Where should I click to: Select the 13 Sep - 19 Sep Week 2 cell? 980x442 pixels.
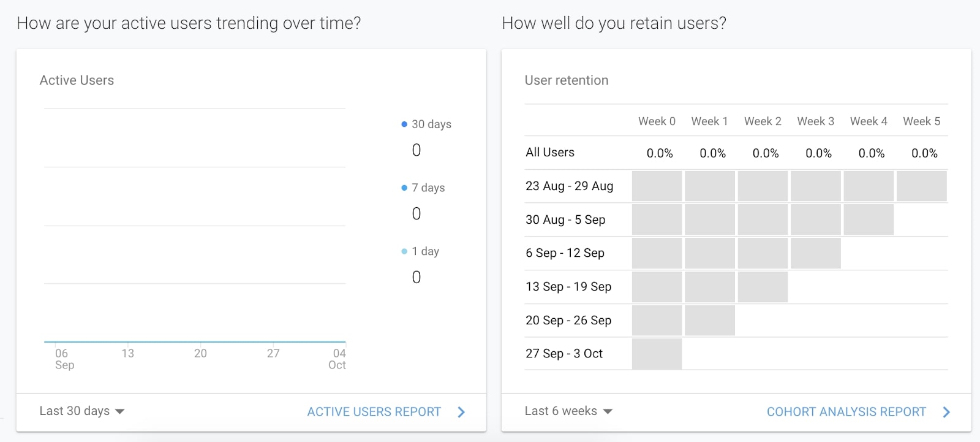pyautogui.click(x=763, y=287)
